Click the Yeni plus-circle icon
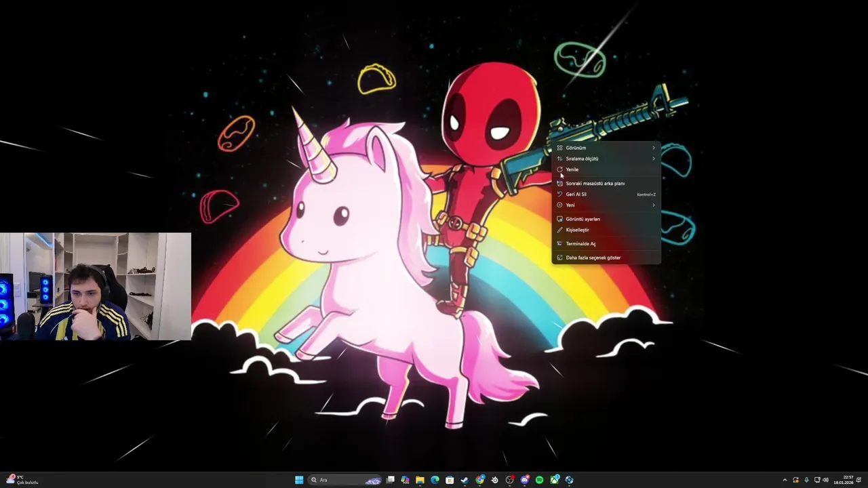The width and height of the screenshot is (868, 488). click(559, 205)
